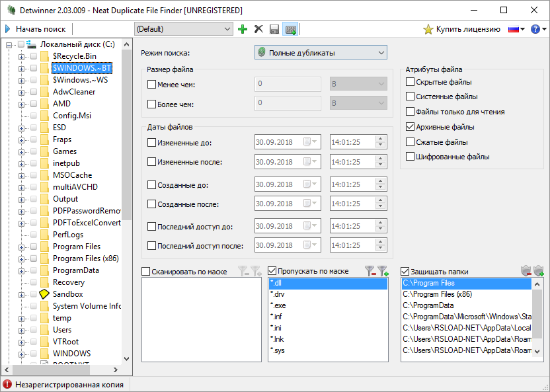
Task: Click the Fraps folder icon
Action: (x=44, y=139)
